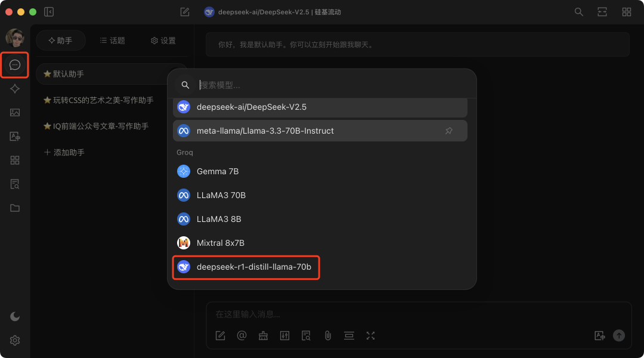Choose meta-llama/Llama-3.3-70B-Instruct model
Screen dimensions: 644x358
pos(320,131)
